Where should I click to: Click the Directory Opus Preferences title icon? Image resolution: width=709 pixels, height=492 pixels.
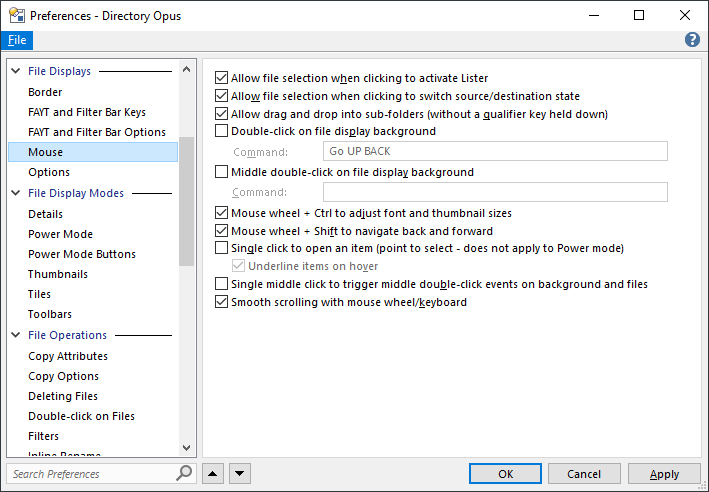[17, 15]
